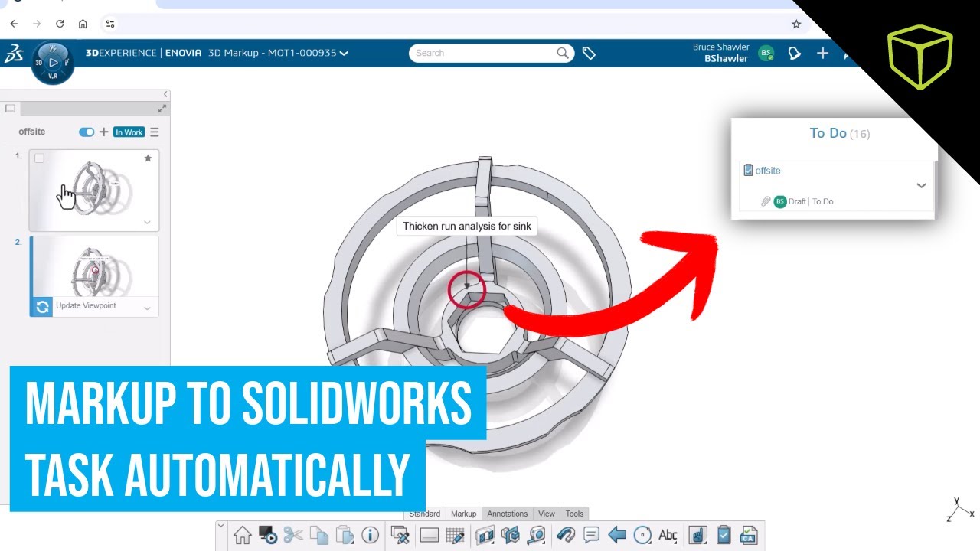Switch to the Markup tab
The width and height of the screenshot is (980, 551).
(x=463, y=514)
